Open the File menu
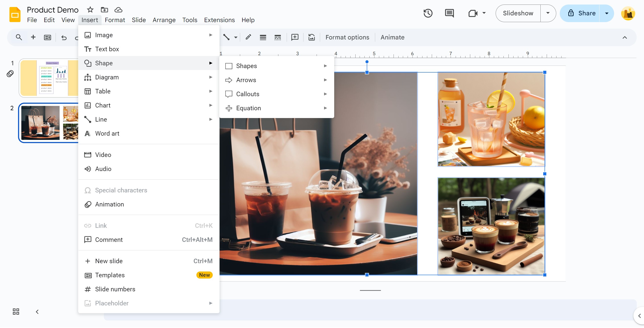 [x=32, y=20]
